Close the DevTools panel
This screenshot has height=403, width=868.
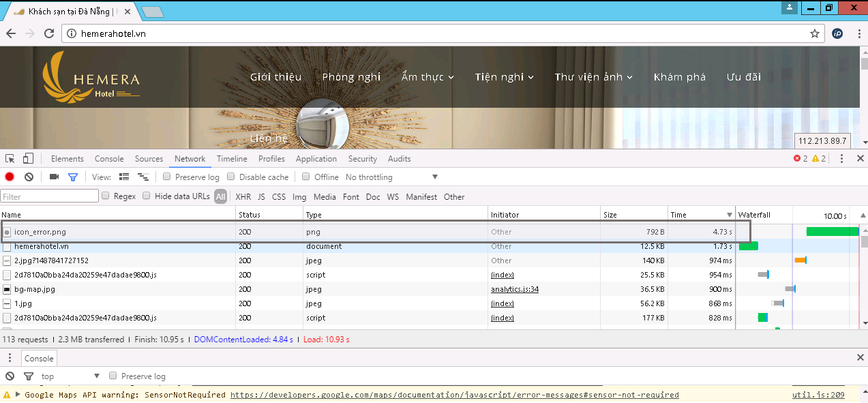pyautogui.click(x=860, y=159)
